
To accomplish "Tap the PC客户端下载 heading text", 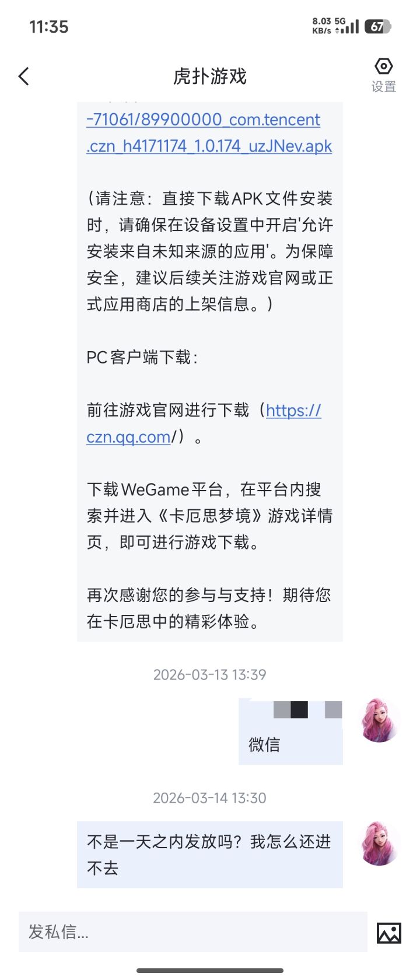I will pyautogui.click(x=142, y=357).
